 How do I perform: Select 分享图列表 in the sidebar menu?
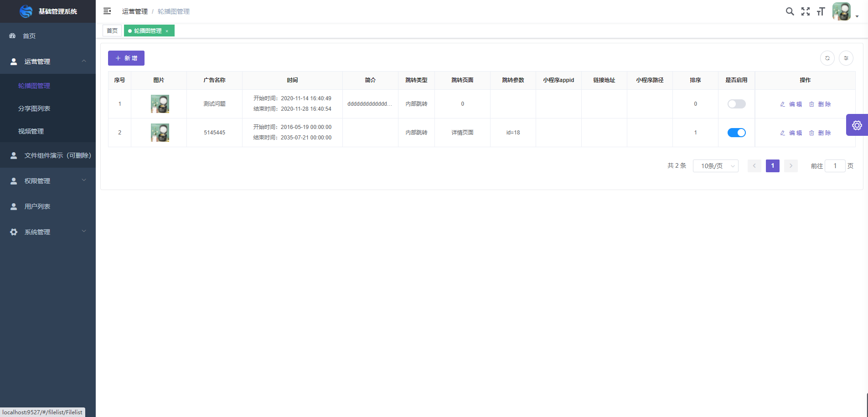(x=34, y=108)
